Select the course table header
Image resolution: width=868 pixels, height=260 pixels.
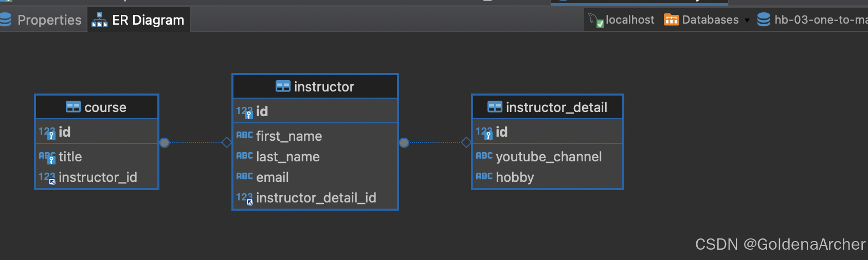coord(97,107)
